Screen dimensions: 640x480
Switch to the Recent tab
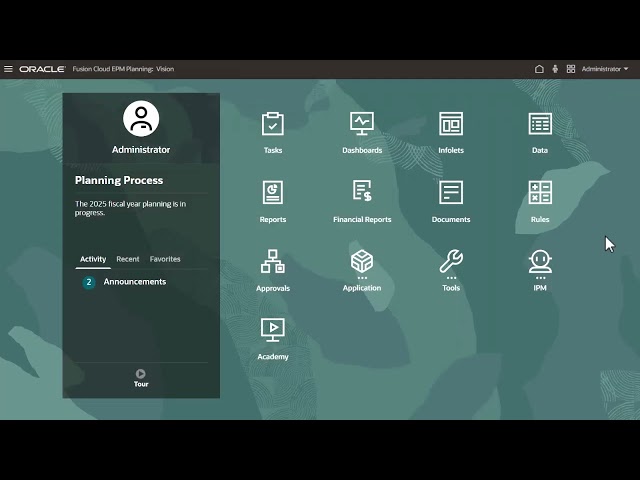128,259
